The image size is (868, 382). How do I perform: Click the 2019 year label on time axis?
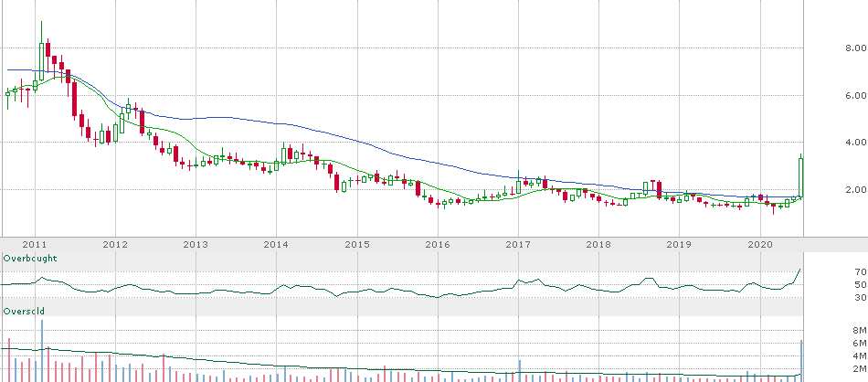(680, 244)
